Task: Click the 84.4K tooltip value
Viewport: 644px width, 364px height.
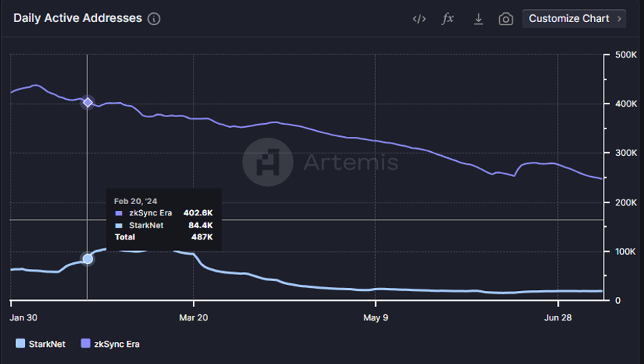Action: 200,225
